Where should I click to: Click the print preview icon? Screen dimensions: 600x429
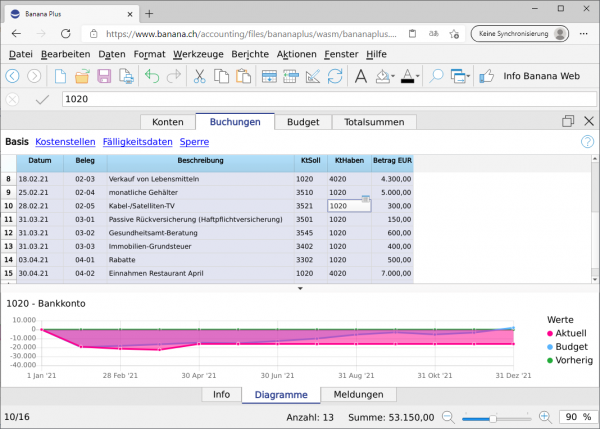click(126, 76)
